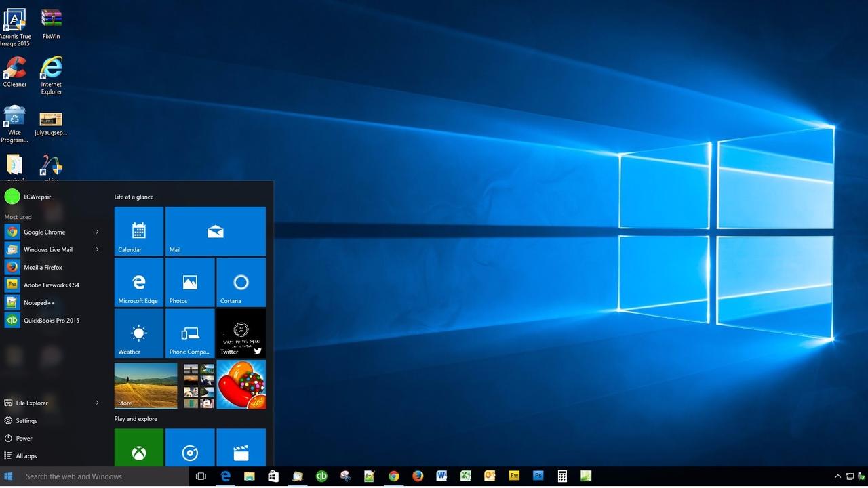
Task: Open the Store shopping bag taskbar icon
Action: tap(273, 476)
